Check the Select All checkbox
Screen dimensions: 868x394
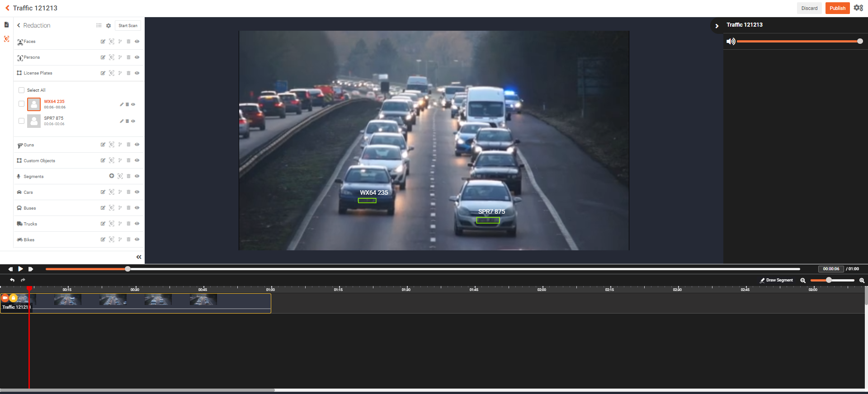pos(21,90)
